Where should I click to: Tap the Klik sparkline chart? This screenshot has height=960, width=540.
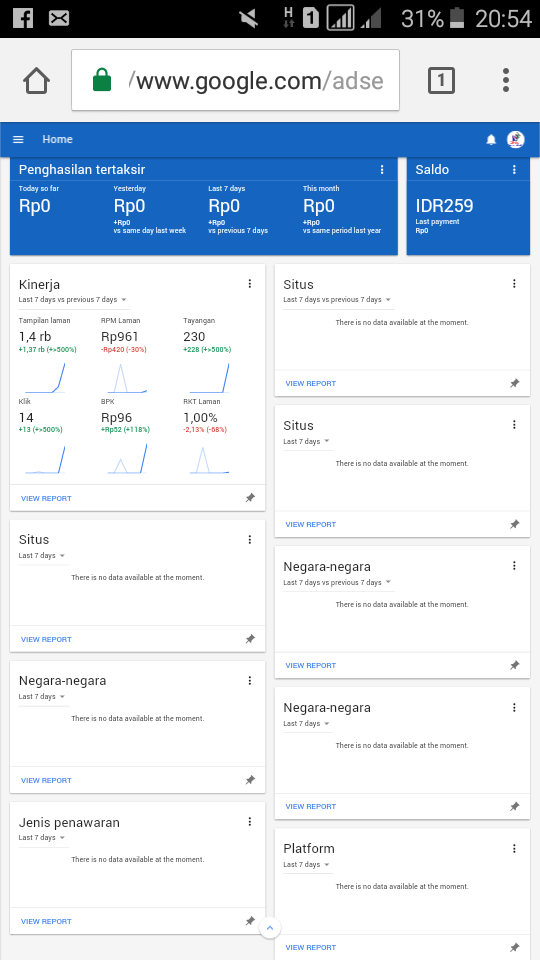pyautogui.click(x=45, y=459)
